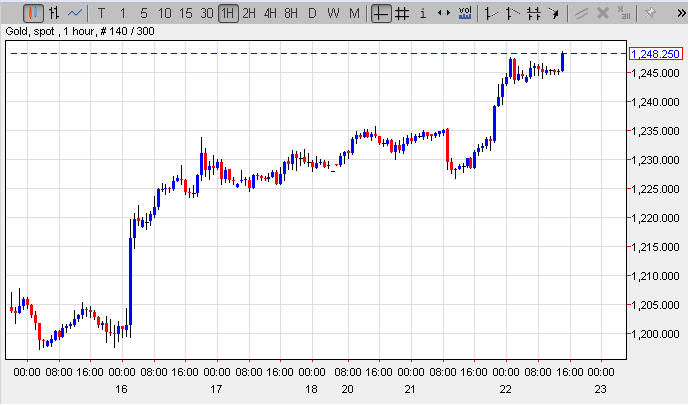Image resolution: width=692 pixels, height=406 pixels.
Task: Click the date label 23 on time axis
Action: 601,389
